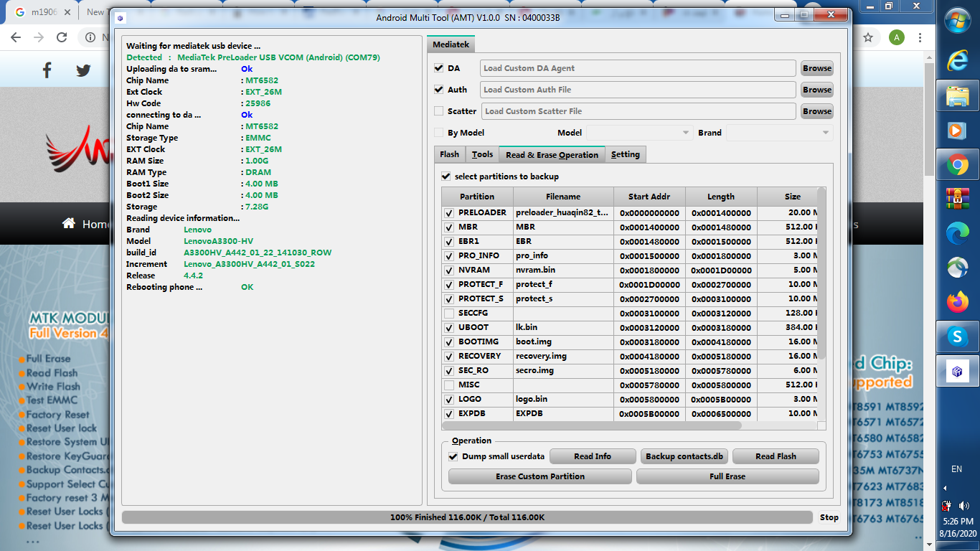Toggle the DA checkbox
This screenshot has height=551, width=980.
(439, 68)
